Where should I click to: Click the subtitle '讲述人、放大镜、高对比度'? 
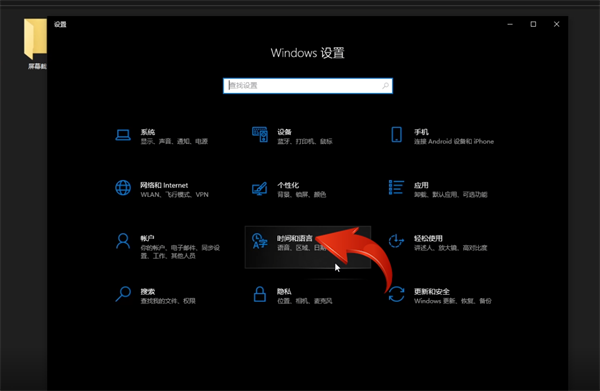point(451,248)
